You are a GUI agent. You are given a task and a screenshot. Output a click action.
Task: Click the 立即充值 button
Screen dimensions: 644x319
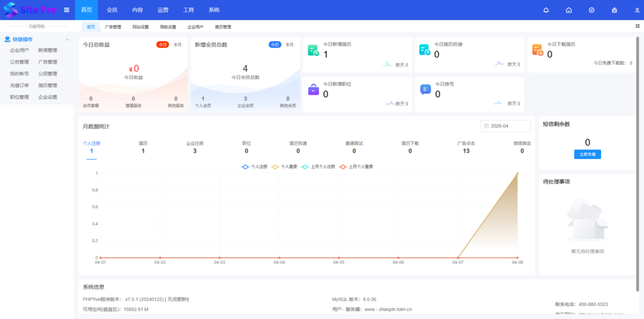[x=587, y=154]
